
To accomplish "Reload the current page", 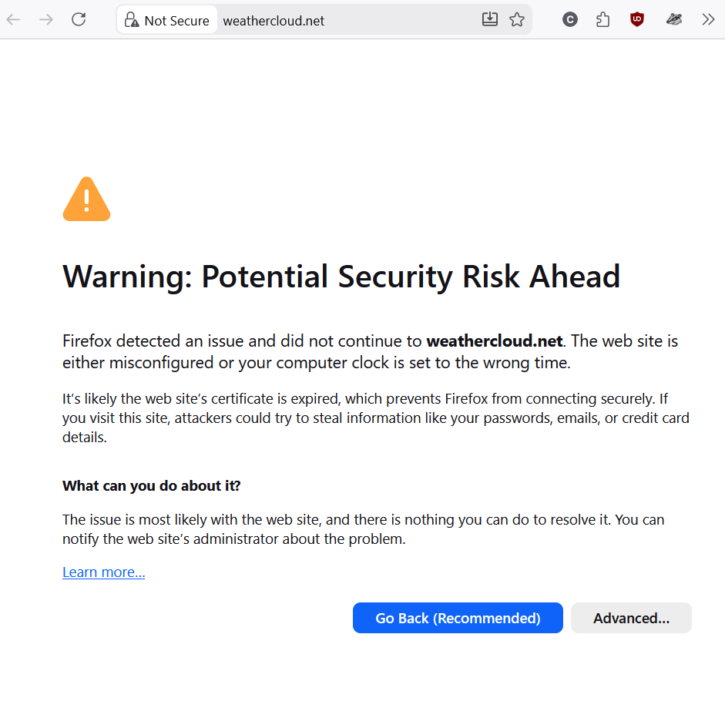I will click(x=79, y=20).
